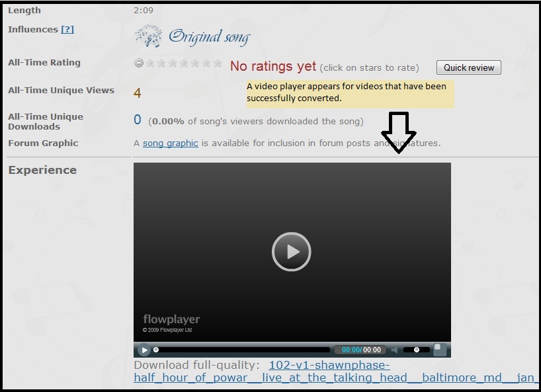Screen dimensions: 541x392
Task: Rate the song six stars
Action: pos(206,63)
